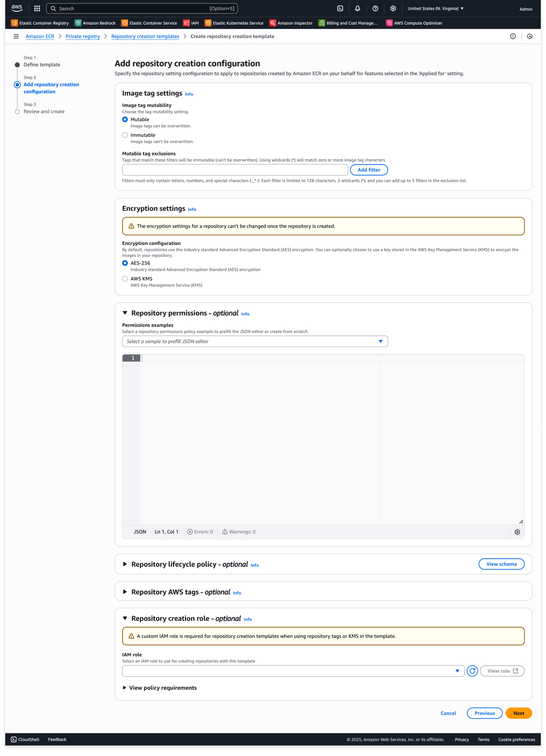Go to Private registry breadcrumb
Screen dimensions: 546x756
[x=83, y=36]
